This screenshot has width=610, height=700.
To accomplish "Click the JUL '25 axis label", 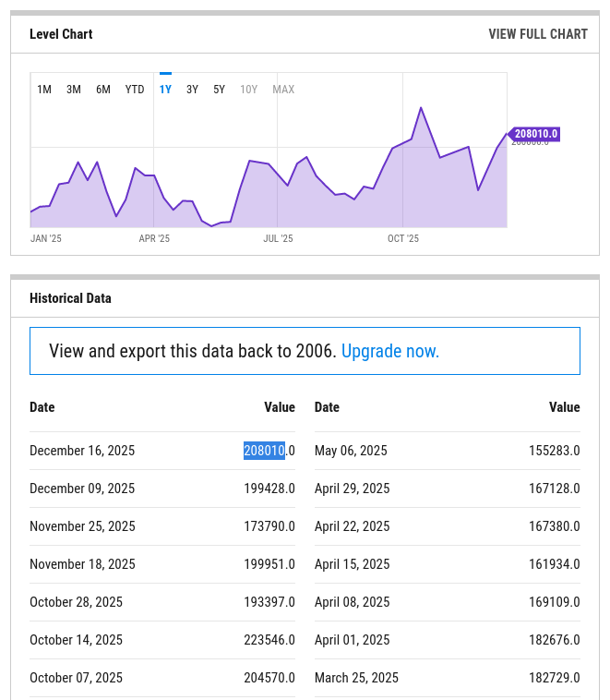I will [278, 238].
